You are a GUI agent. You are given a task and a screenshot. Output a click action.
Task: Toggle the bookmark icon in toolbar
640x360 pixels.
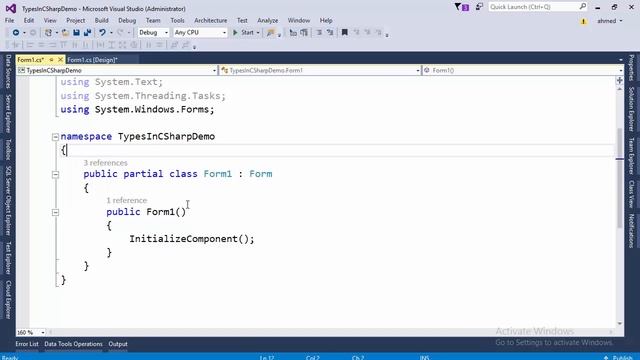coord(344,33)
